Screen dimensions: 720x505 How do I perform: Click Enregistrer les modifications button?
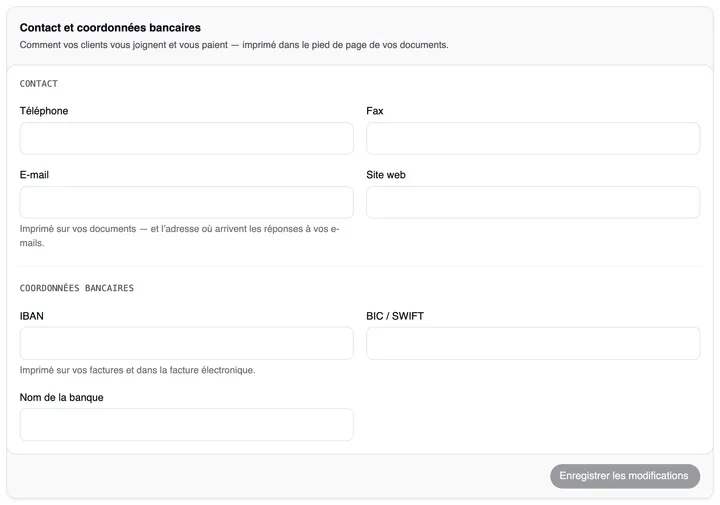(625, 476)
